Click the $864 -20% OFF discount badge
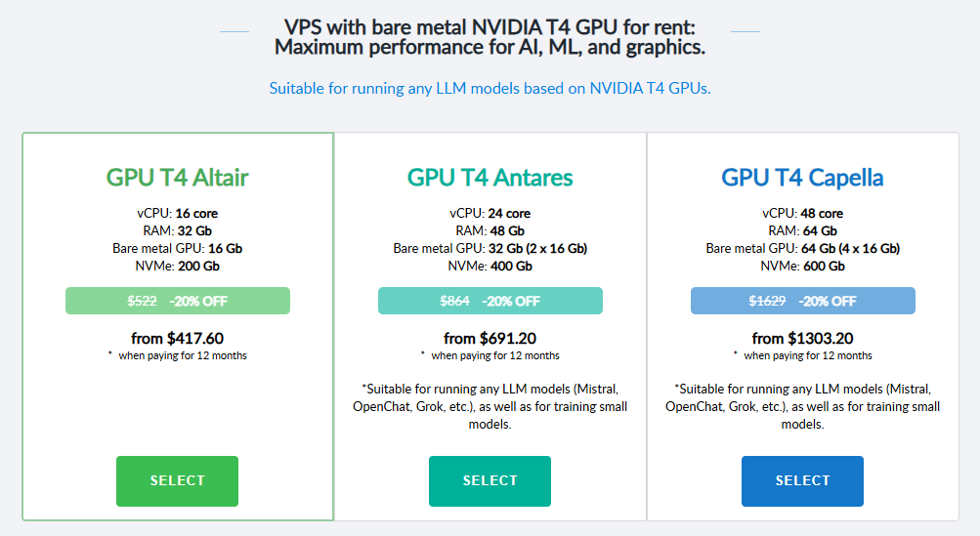Viewport: 980px width, 536px height. 490,301
